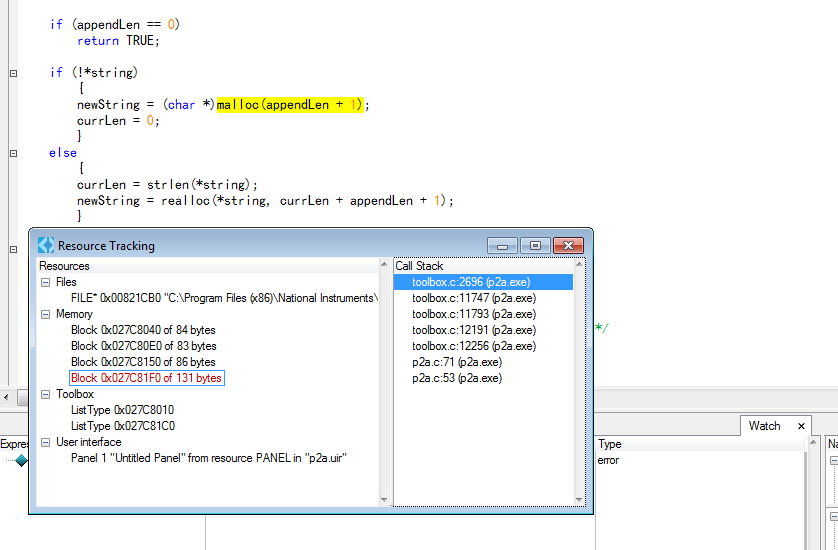Select call stack entry toolbox.c:11747
Image resolution: width=838 pixels, height=550 pixels.
pyautogui.click(x=474, y=298)
